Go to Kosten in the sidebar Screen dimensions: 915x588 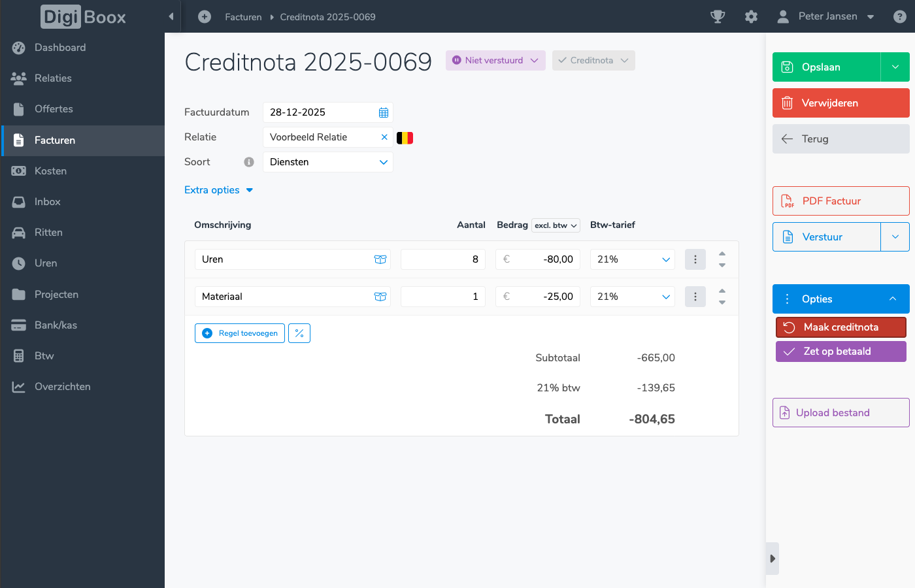(x=50, y=171)
